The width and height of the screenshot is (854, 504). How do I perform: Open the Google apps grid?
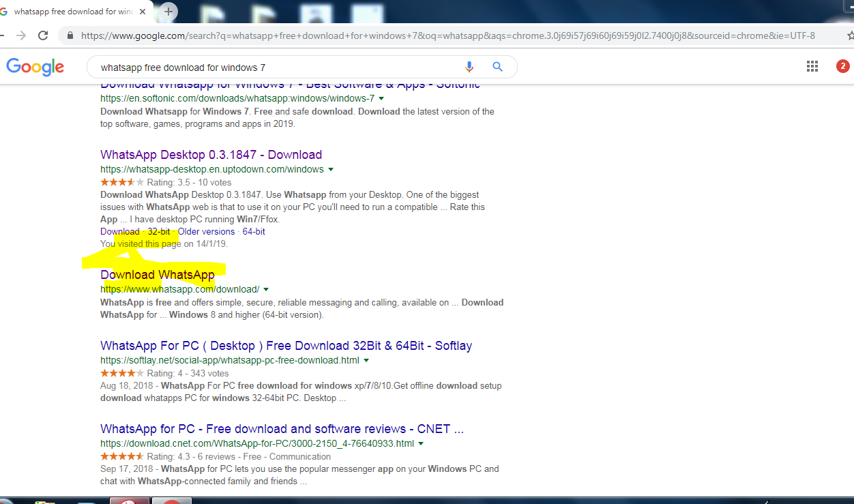pyautogui.click(x=812, y=66)
